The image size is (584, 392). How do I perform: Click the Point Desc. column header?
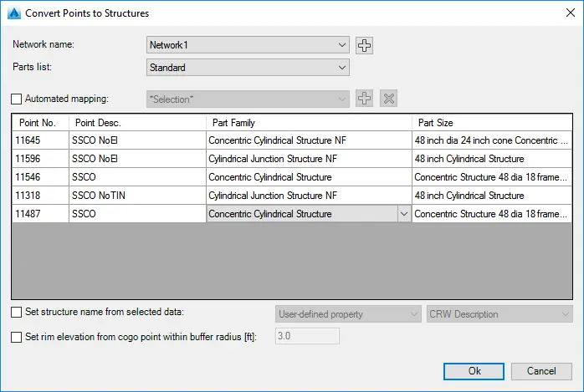137,123
